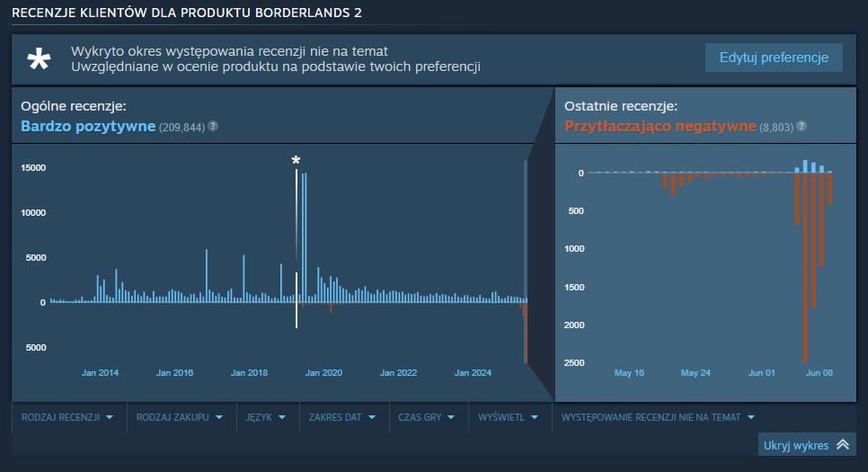Image resolution: width=868 pixels, height=472 pixels.
Task: Select the tallest blue bar near Jan 2020
Action: point(305,237)
